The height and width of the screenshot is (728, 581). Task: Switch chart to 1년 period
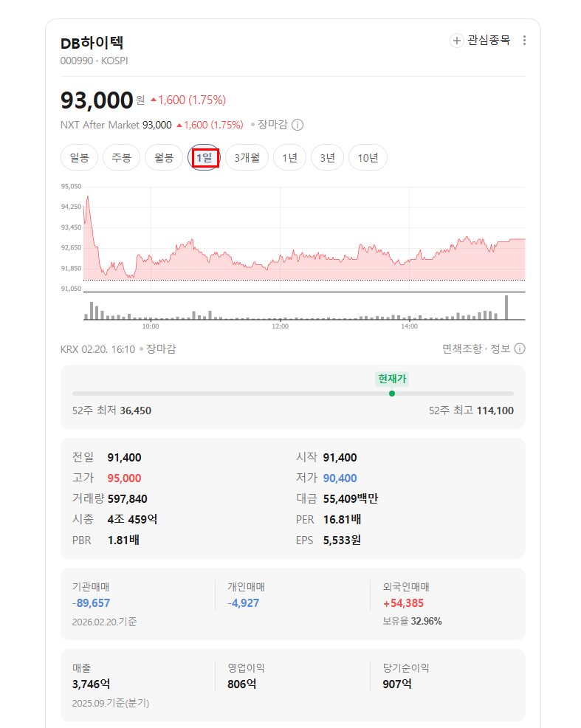(289, 158)
